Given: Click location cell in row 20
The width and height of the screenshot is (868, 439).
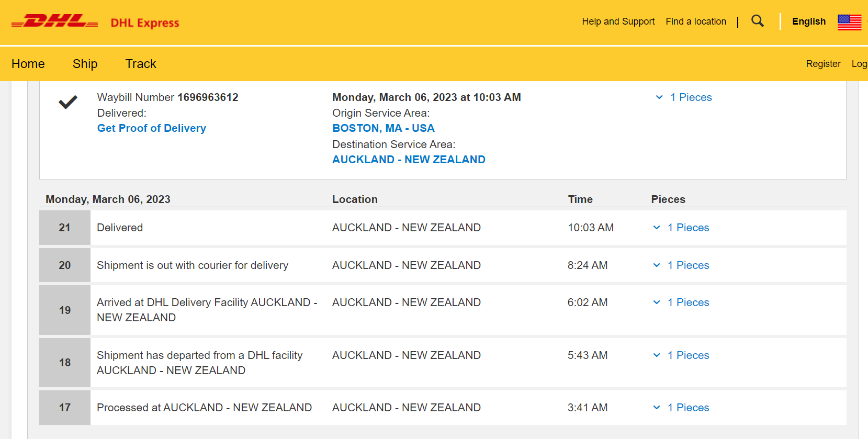Looking at the screenshot, I should point(407,265).
